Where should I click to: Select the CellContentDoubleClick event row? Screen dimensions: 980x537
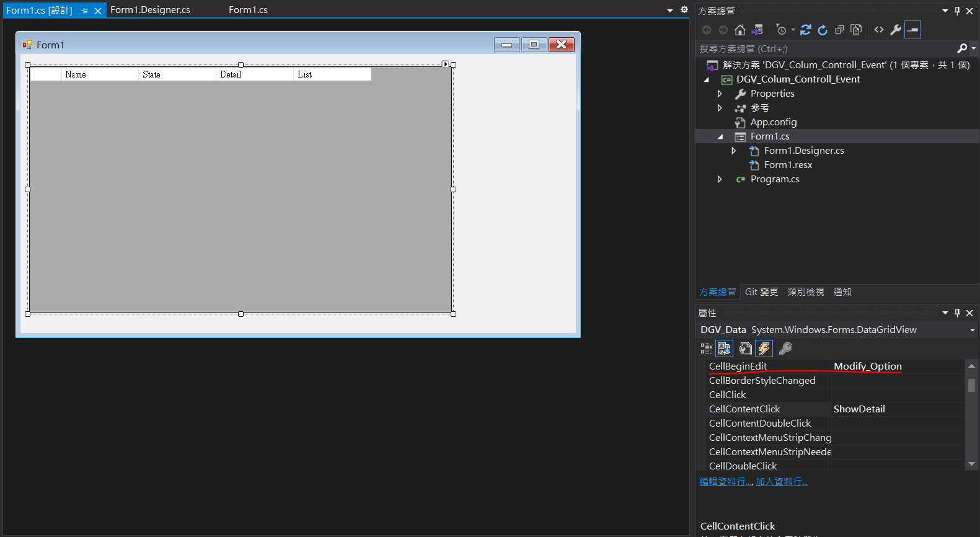pyautogui.click(x=835, y=424)
